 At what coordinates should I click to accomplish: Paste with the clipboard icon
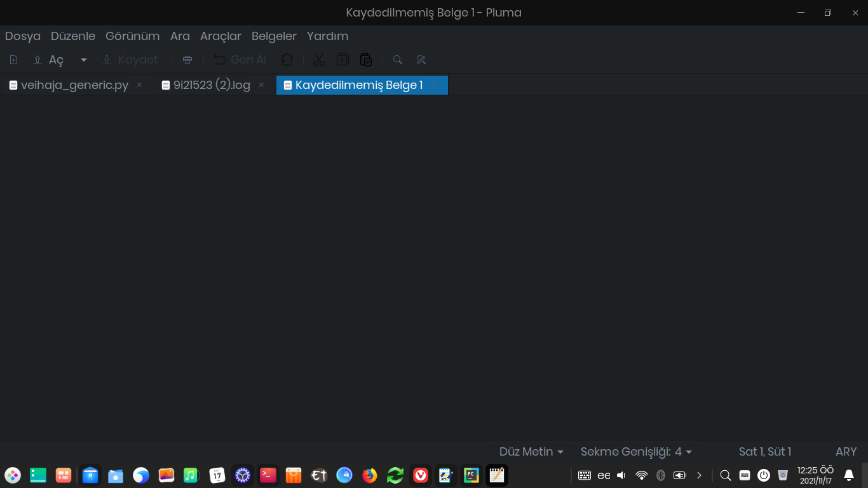coord(366,60)
